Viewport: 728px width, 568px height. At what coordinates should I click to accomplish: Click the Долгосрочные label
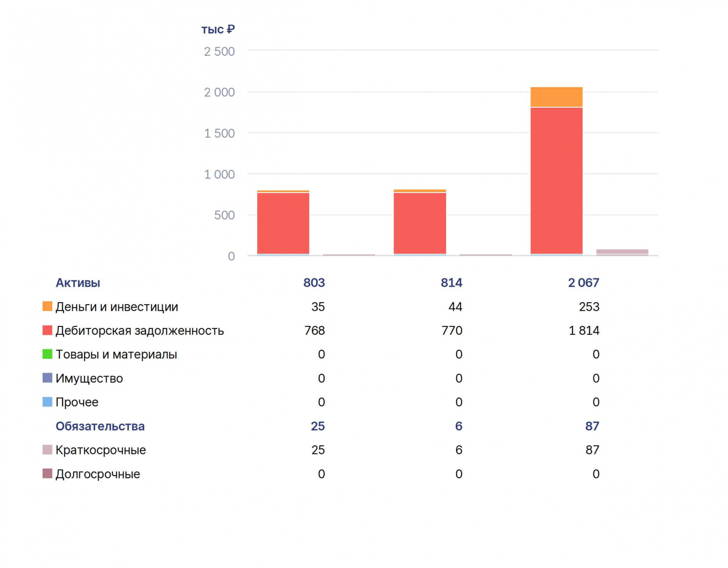98,474
